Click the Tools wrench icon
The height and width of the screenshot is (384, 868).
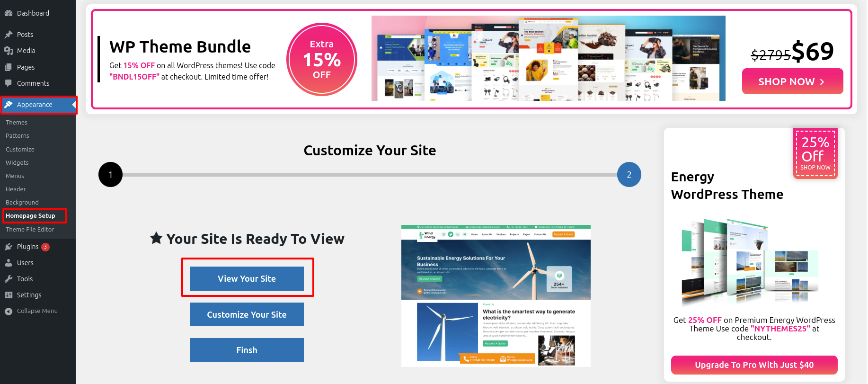point(9,279)
